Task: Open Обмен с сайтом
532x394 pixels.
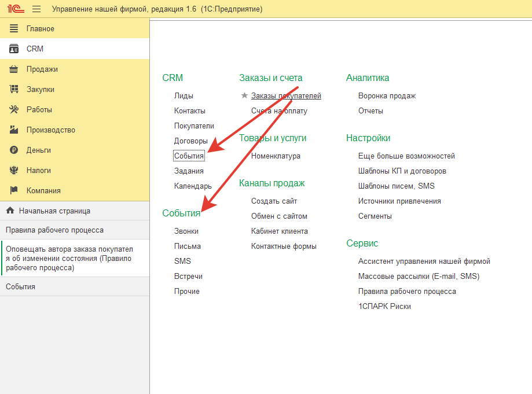Action: (279, 216)
